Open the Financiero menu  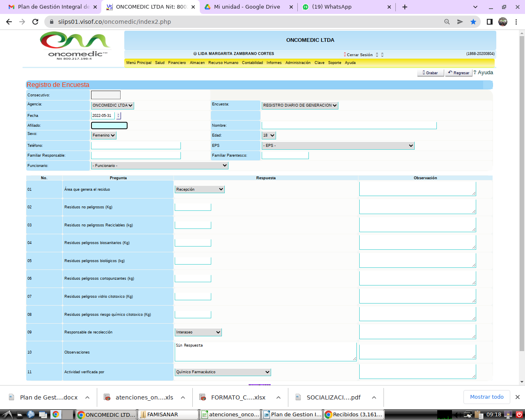pos(177,63)
